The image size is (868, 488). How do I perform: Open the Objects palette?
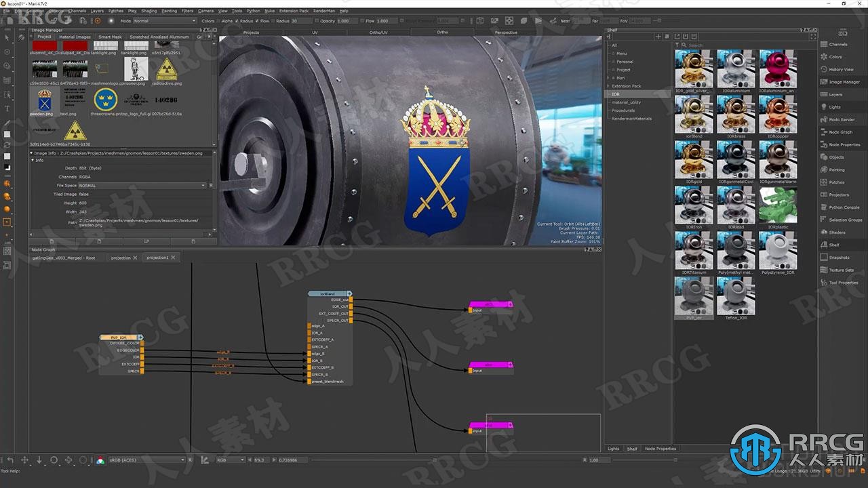(x=836, y=157)
